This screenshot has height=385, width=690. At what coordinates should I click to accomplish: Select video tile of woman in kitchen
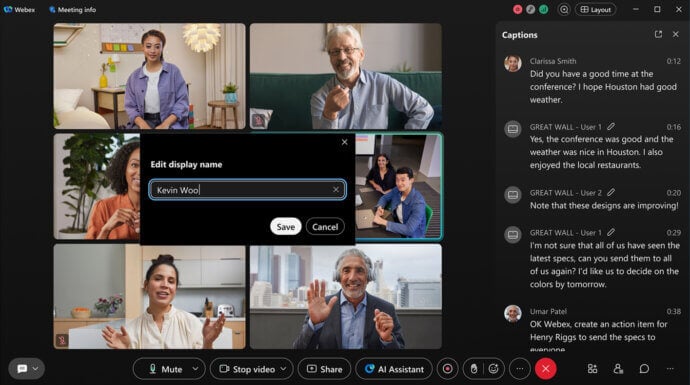[150, 297]
